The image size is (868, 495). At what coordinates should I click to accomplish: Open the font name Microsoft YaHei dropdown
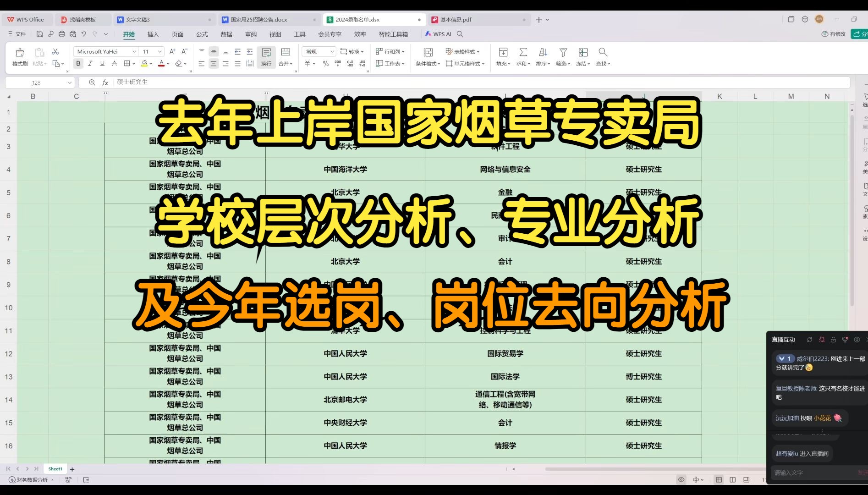pyautogui.click(x=134, y=52)
